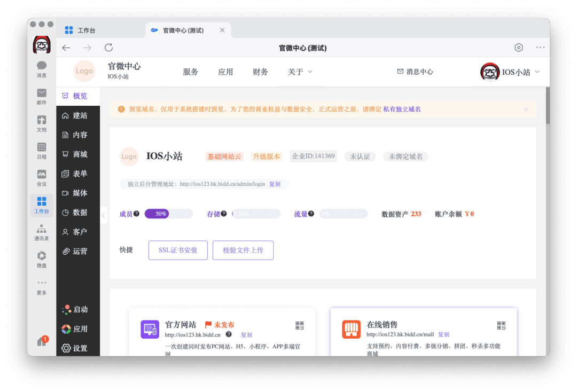The height and width of the screenshot is (392, 577).
Task: Click the help icon beside 流量
Action: [x=311, y=214]
